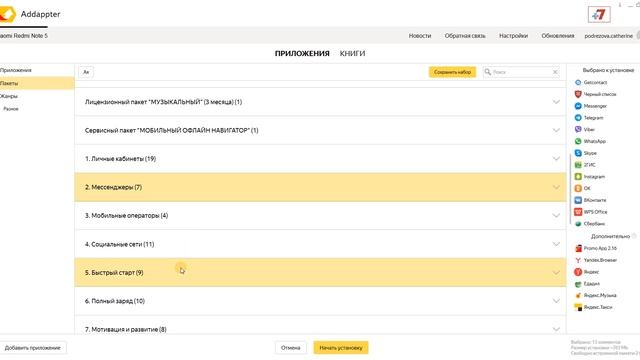Select Разное in the left sidebar
The image size is (640, 360).
[x=11, y=109]
